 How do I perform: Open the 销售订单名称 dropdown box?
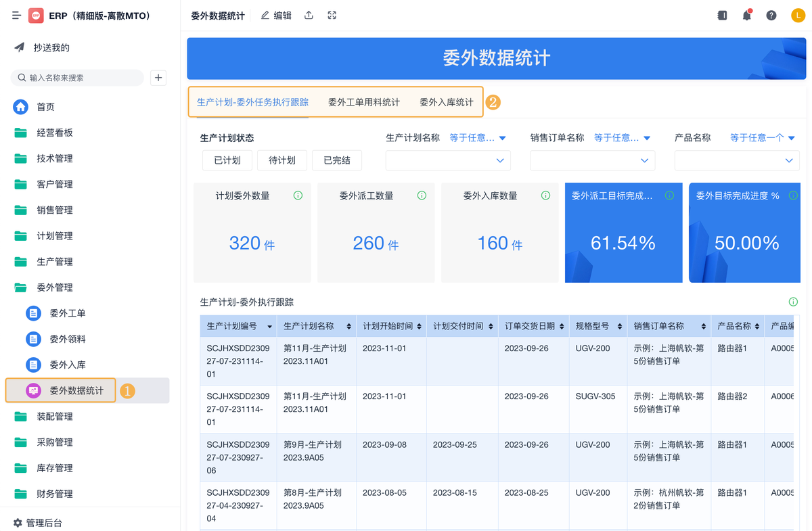tap(592, 160)
